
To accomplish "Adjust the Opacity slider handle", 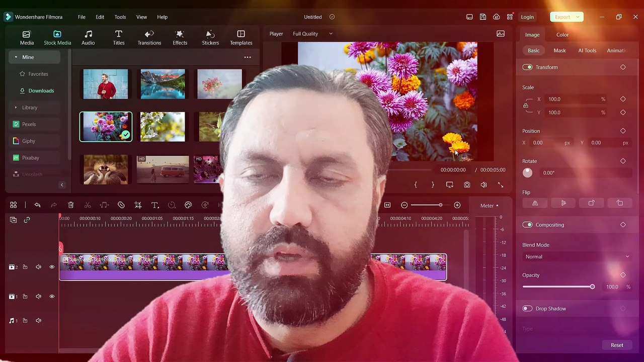I will coord(592,287).
